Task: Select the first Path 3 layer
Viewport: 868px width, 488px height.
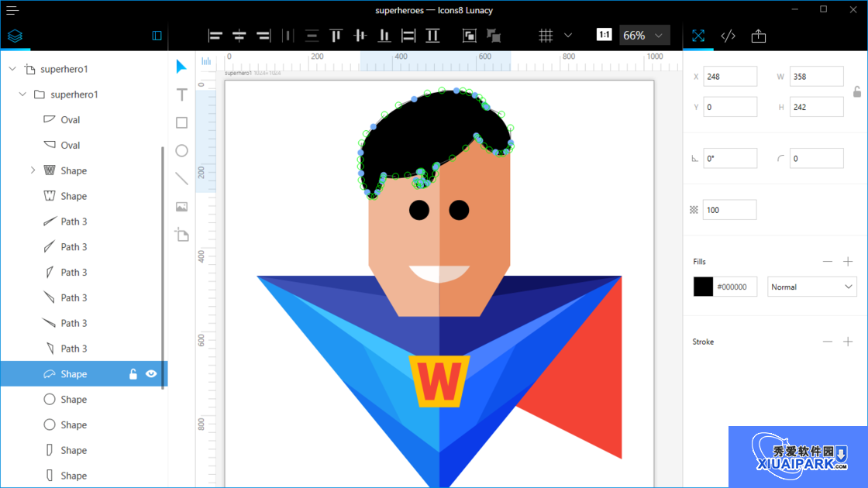Action: [83, 222]
